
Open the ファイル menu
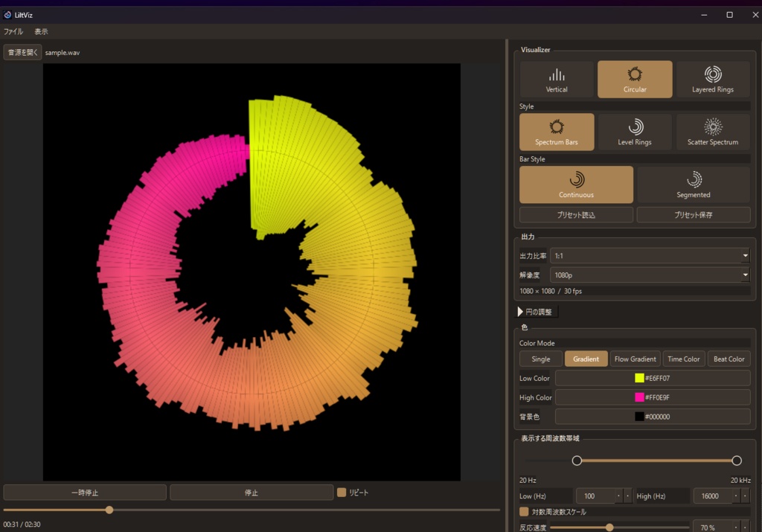(x=13, y=31)
